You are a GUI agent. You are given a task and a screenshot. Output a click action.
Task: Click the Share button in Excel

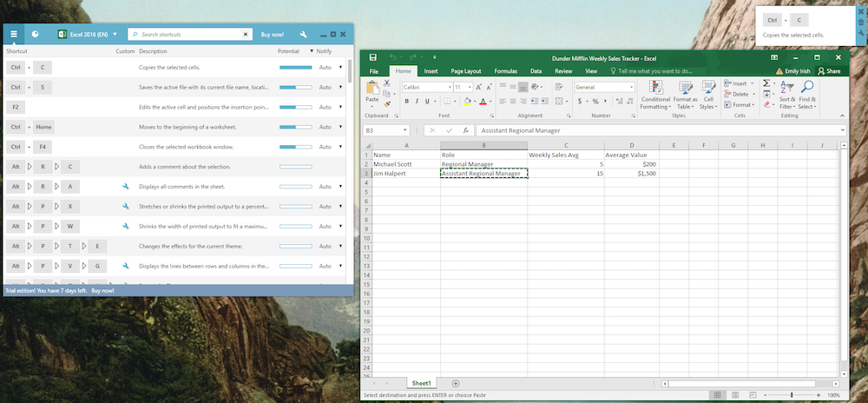[829, 71]
